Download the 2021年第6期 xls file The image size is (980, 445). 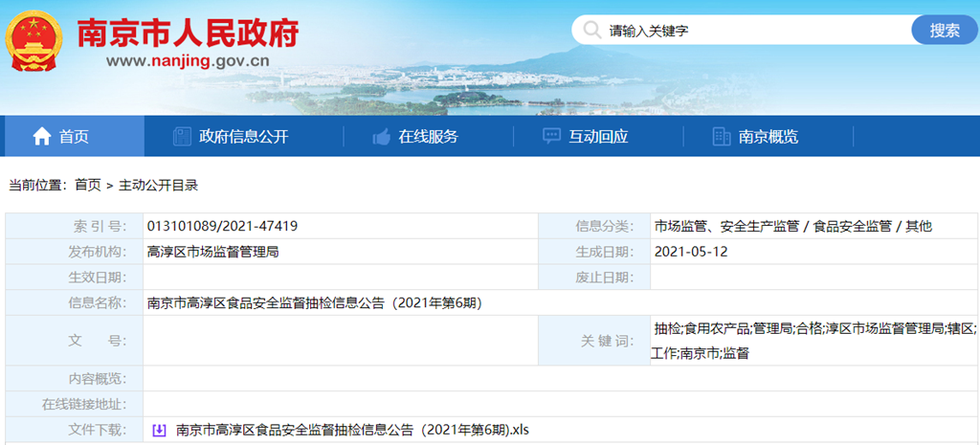[x=352, y=430]
